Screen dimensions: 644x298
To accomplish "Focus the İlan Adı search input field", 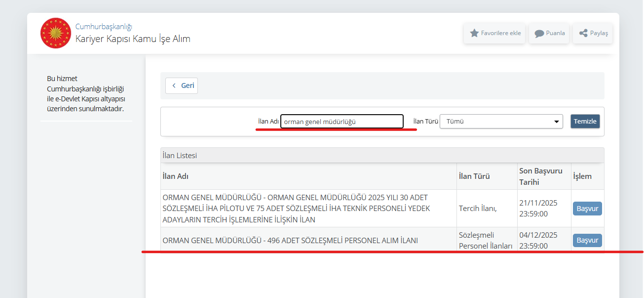I will coord(341,122).
